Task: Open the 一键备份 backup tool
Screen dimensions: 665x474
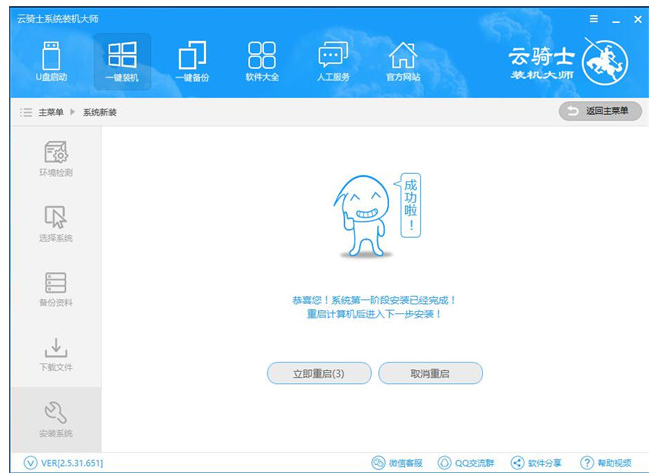Action: click(192, 62)
